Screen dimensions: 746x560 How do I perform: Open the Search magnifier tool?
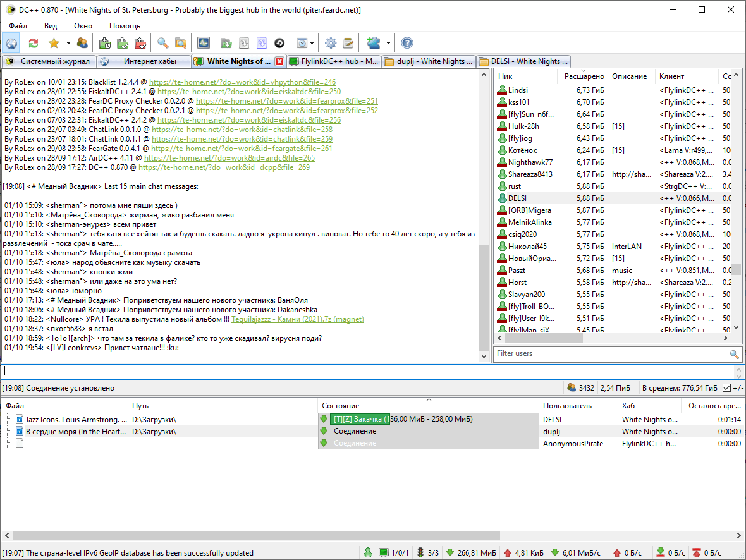pyautogui.click(x=163, y=43)
